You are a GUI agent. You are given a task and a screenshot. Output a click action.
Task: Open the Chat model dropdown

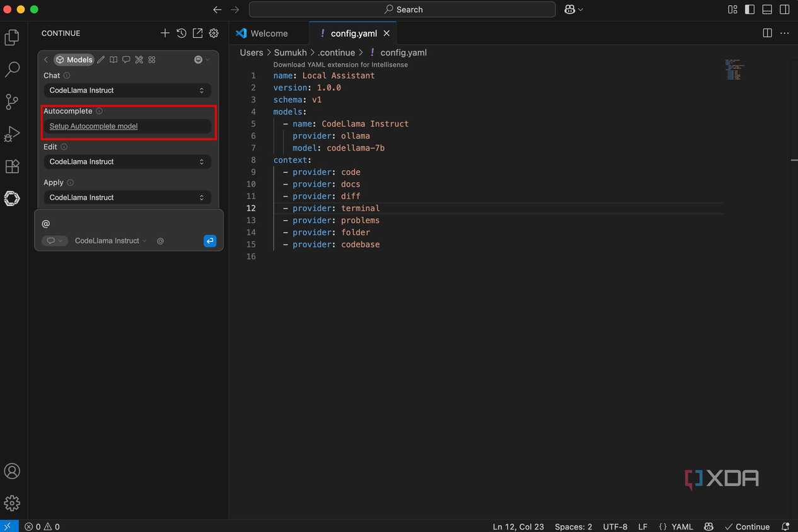127,90
